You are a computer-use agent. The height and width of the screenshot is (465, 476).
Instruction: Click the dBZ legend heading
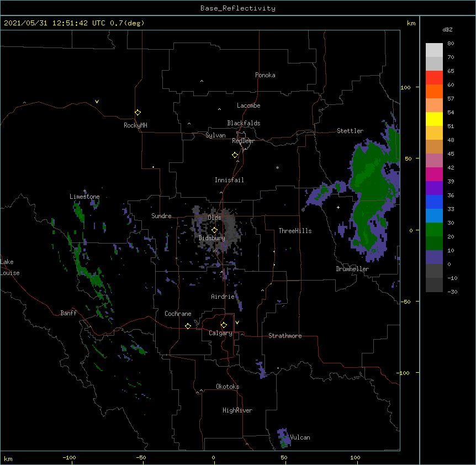click(x=447, y=30)
